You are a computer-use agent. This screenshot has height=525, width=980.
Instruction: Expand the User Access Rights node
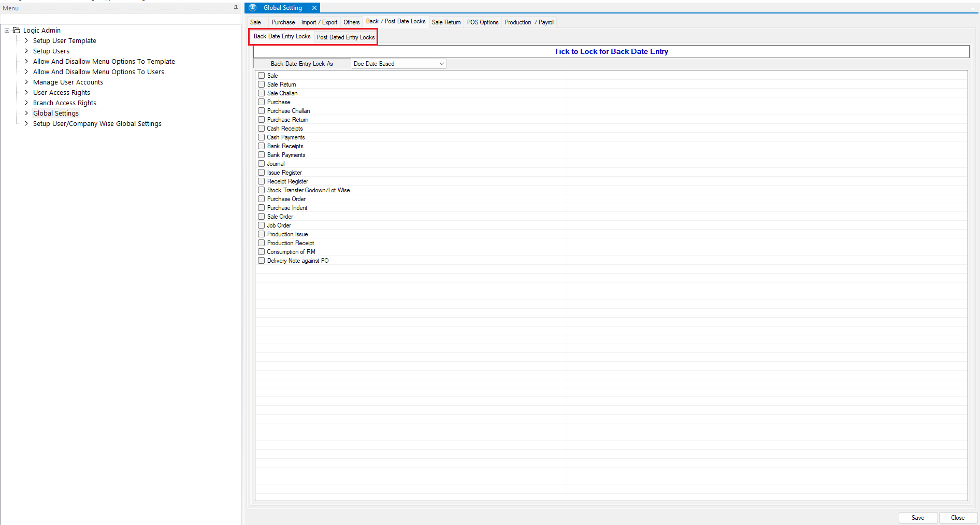pos(26,93)
